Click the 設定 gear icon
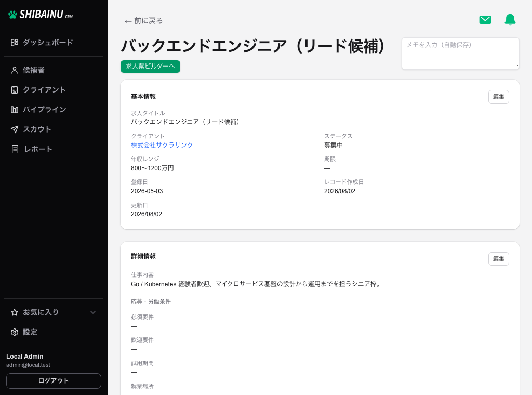The image size is (532, 395). pos(14,332)
